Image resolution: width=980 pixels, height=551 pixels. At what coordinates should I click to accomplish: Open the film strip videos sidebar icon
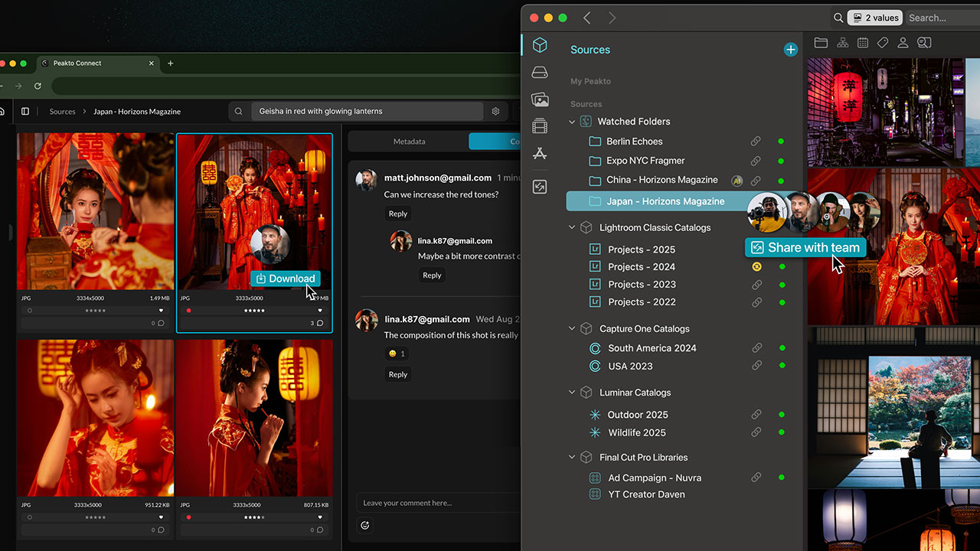(540, 126)
